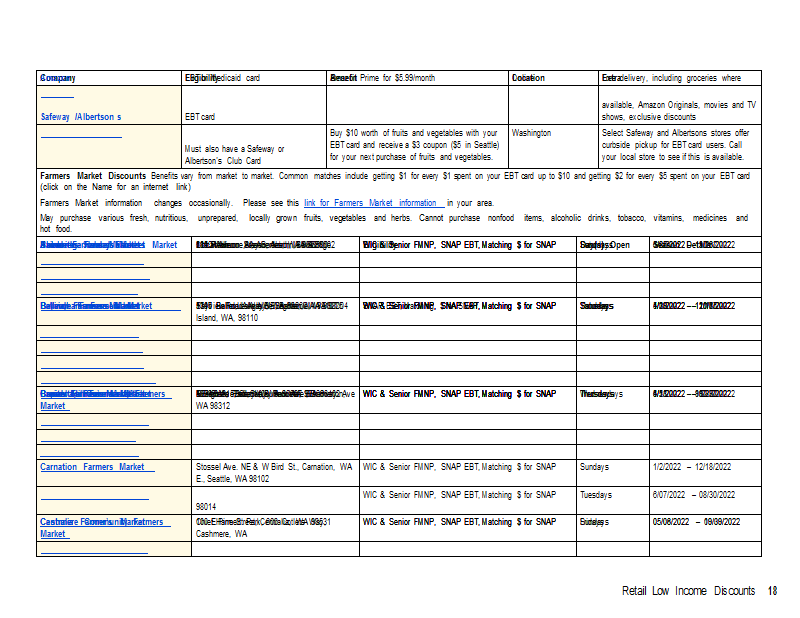Select the 'Washington' location cell
Viewport: 800px width, 618px height.
(531, 133)
